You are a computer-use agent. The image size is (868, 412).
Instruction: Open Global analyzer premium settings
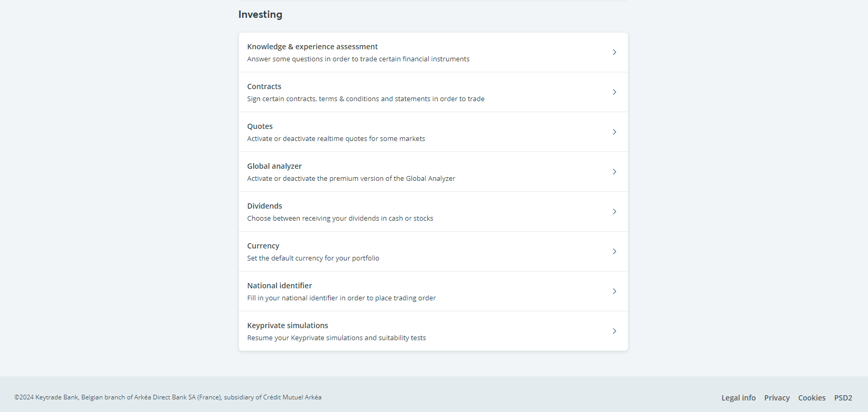pos(275,166)
